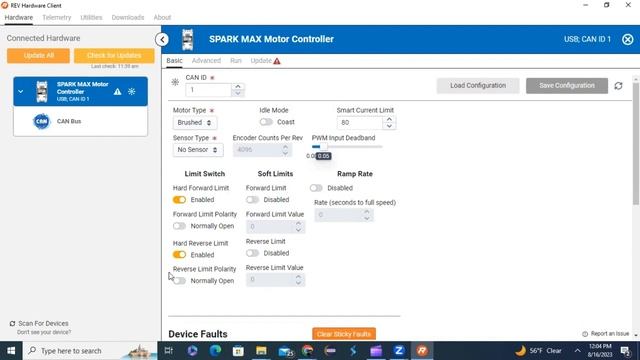Click the Scan For Devices refresh icon
The image size is (640, 360).
click(12, 323)
